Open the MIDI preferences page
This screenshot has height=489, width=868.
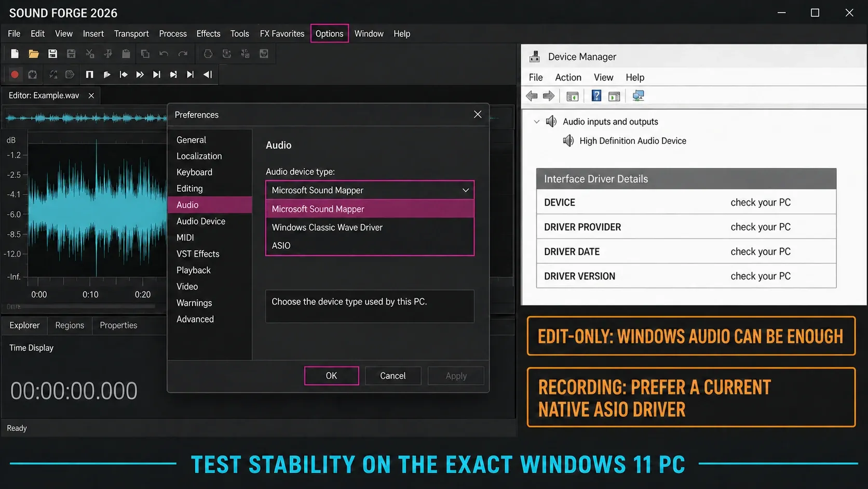(x=185, y=237)
